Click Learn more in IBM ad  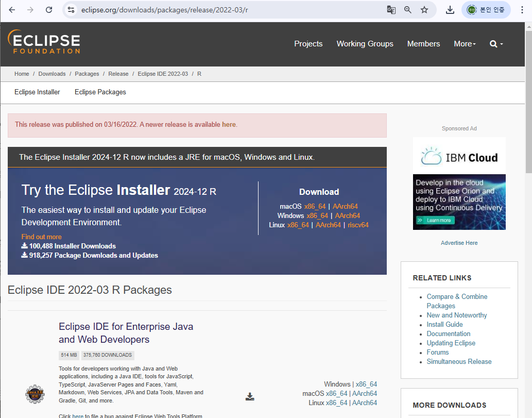(435, 221)
